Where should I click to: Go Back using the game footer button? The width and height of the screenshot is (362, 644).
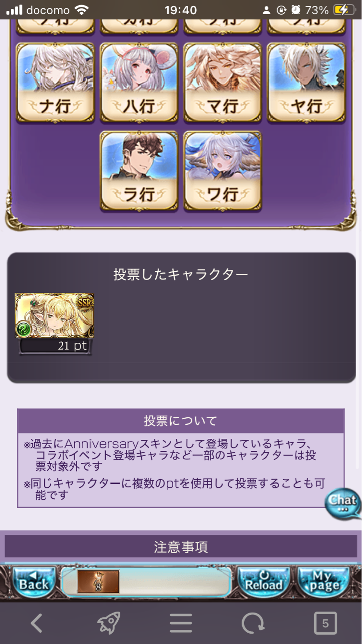pyautogui.click(x=34, y=581)
